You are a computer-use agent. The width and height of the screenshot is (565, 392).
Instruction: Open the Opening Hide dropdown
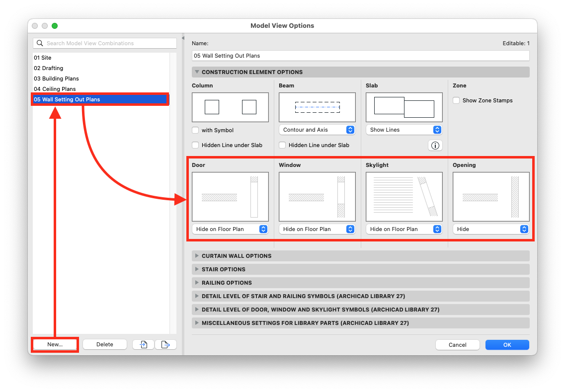tap(491, 229)
